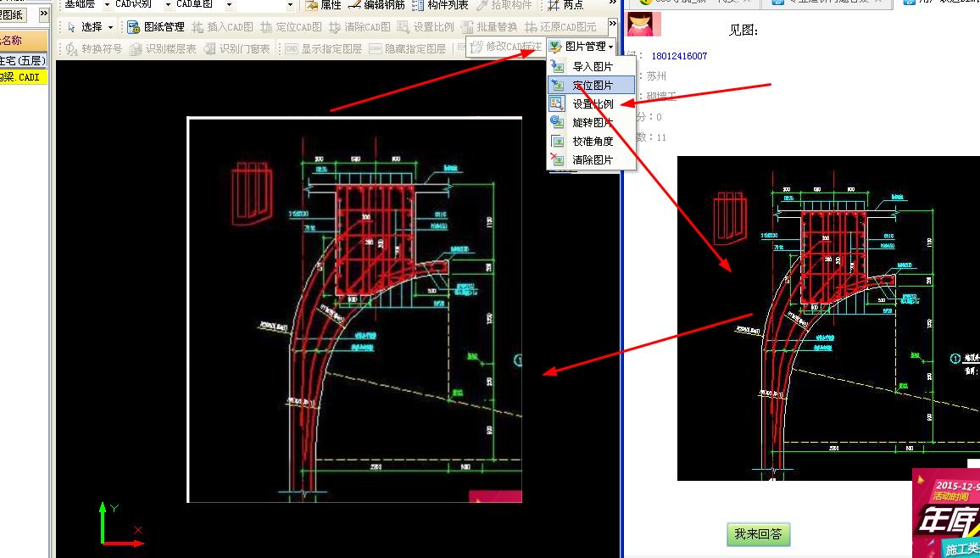
Task: Click the 识别门窗表 identify door-window table tool
Action: click(237, 48)
